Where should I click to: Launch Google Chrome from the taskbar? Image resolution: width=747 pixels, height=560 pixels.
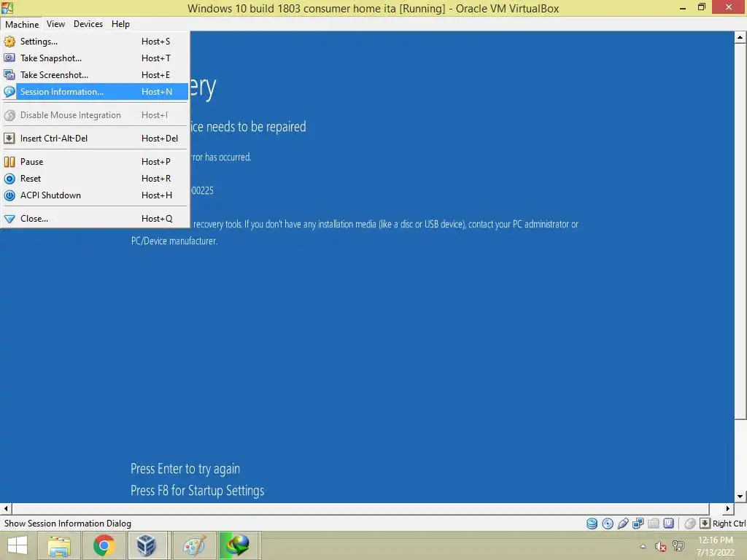pos(104,545)
